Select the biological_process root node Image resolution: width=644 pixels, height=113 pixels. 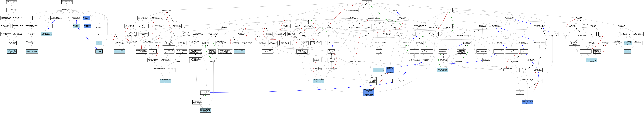coord(367,2)
